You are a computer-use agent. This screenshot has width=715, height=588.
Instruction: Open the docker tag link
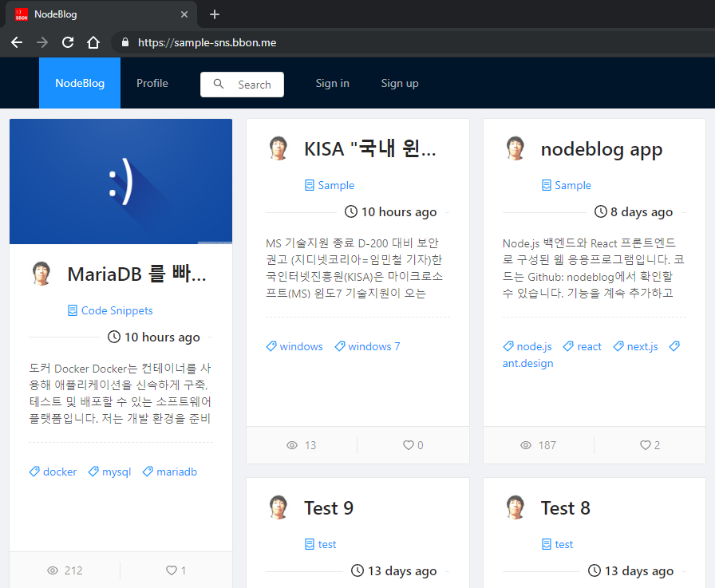52,472
